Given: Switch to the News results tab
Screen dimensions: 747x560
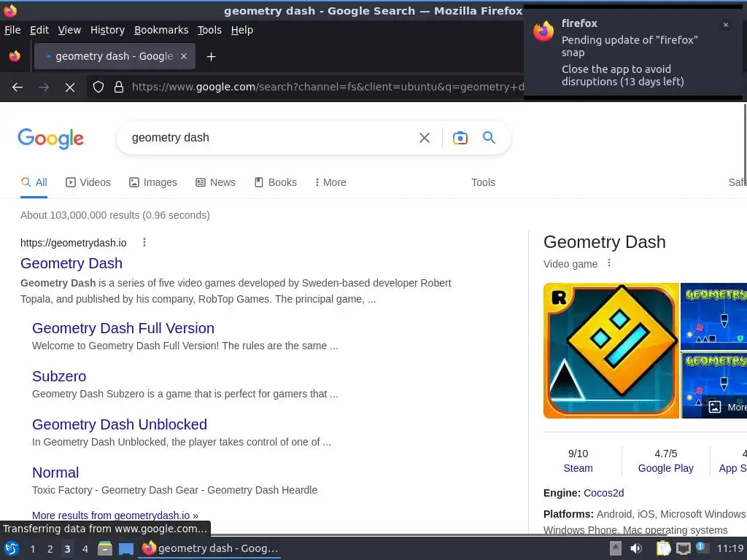Looking at the screenshot, I should (x=215, y=182).
